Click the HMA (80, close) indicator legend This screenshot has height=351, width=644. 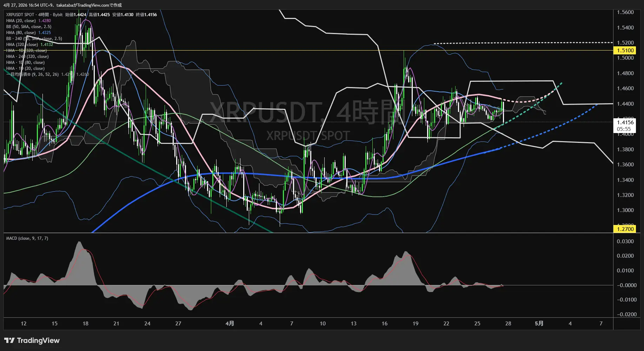tap(21, 33)
